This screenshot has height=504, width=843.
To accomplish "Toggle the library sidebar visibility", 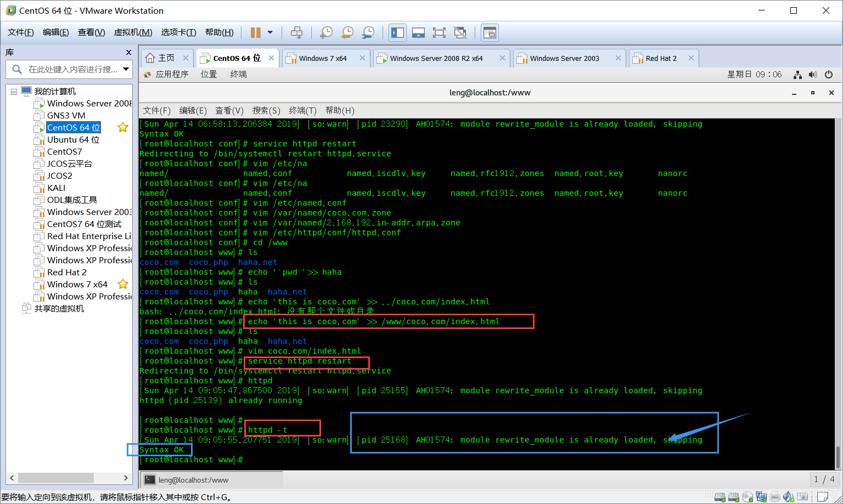I will coord(397,32).
